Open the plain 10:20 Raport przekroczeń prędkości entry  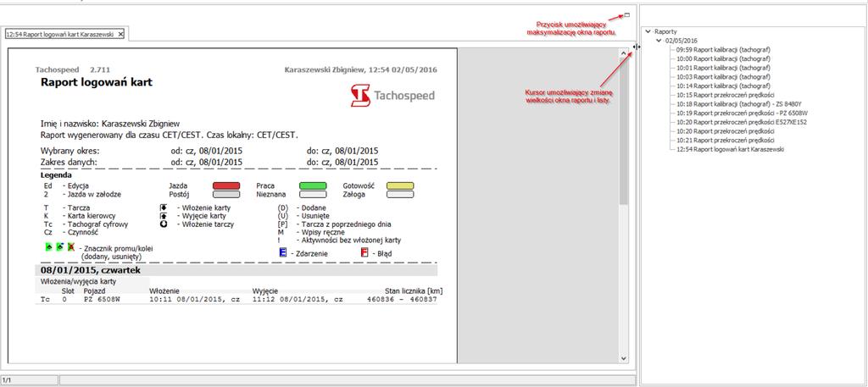tap(724, 131)
